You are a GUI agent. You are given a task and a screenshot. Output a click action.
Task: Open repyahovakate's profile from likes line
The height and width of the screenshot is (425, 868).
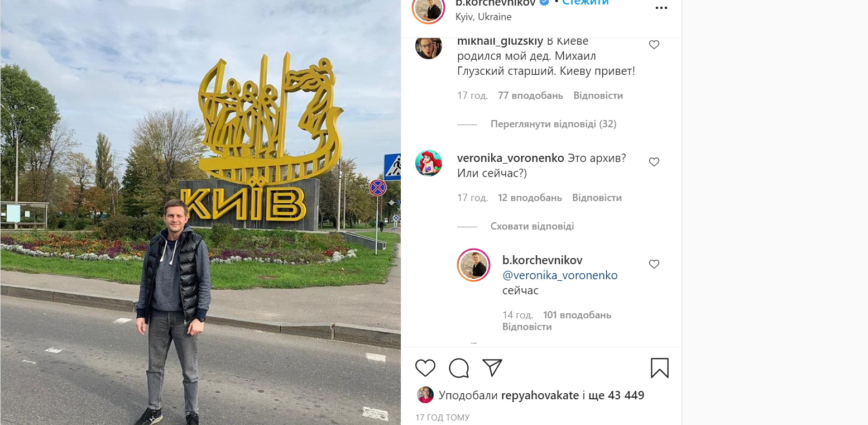click(540, 395)
